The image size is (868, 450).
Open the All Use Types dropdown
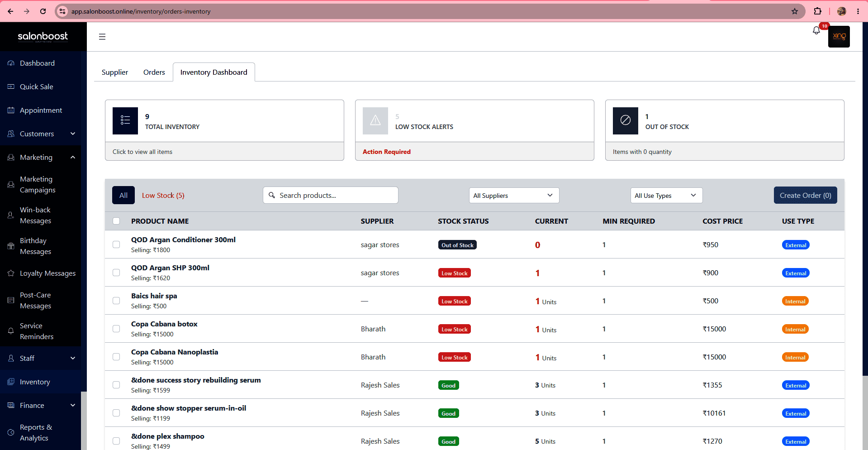pyautogui.click(x=666, y=196)
